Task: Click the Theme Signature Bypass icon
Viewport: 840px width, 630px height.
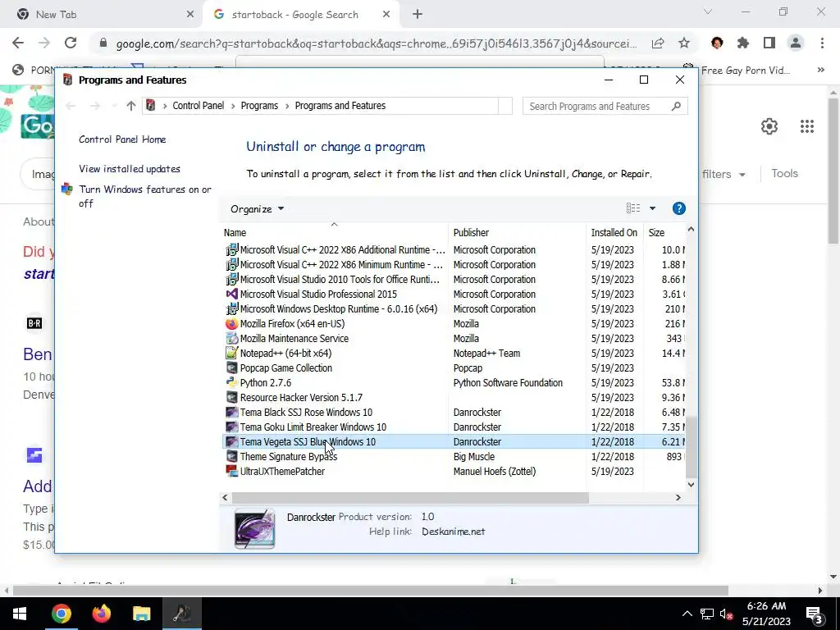Action: coord(231,456)
